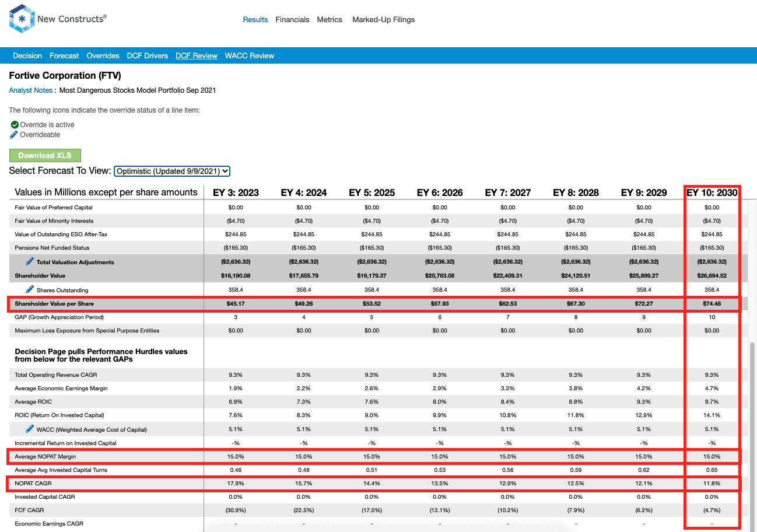Click the Total Operating Revenue CAGR label
Screen dimensions: 757x532
(x=56, y=375)
